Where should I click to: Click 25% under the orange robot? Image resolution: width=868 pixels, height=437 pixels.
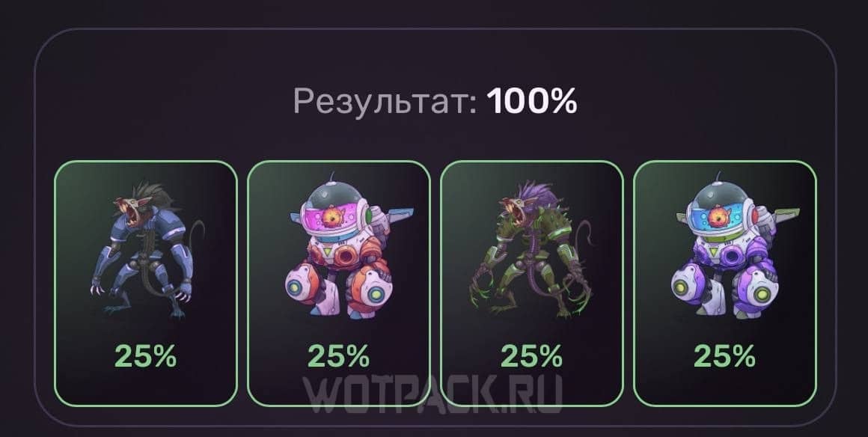338,357
